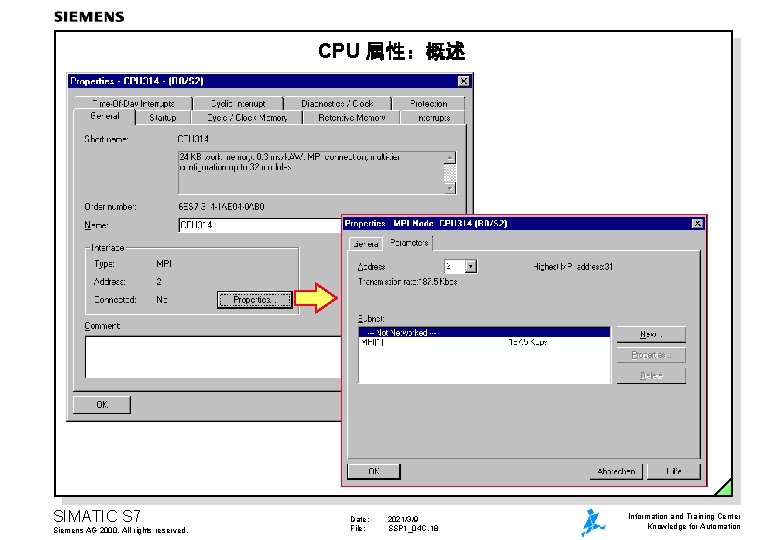Click the Delete subnet button
Screen dimensions: 780x540
(651, 375)
